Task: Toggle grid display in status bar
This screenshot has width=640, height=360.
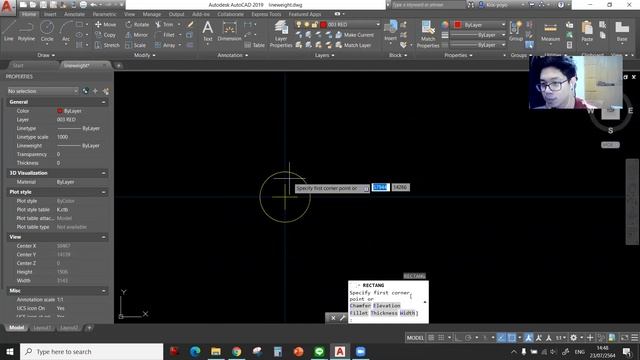Action: pos(431,338)
